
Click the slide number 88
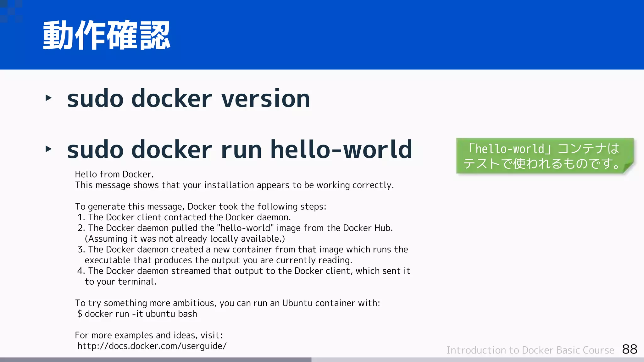pyautogui.click(x=630, y=349)
